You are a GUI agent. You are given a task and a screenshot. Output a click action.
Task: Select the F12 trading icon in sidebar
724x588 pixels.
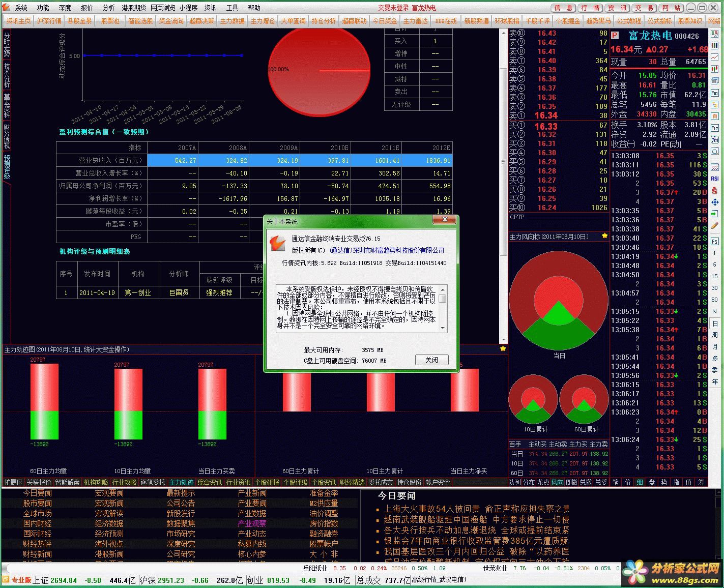click(x=715, y=128)
